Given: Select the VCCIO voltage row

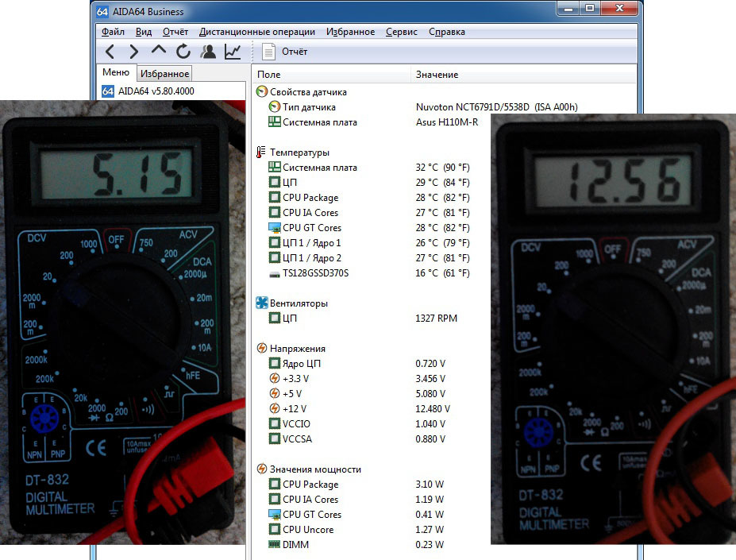Looking at the screenshot, I should 357,423.
